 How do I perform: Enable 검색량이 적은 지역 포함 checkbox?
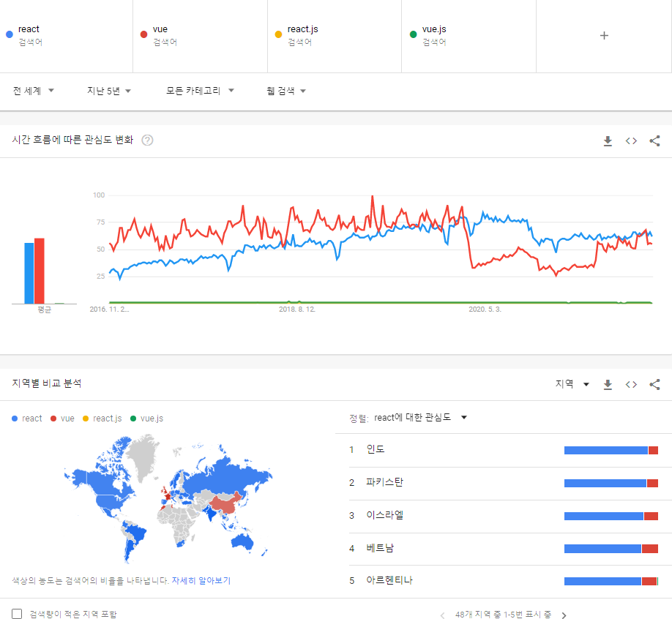[17, 614]
